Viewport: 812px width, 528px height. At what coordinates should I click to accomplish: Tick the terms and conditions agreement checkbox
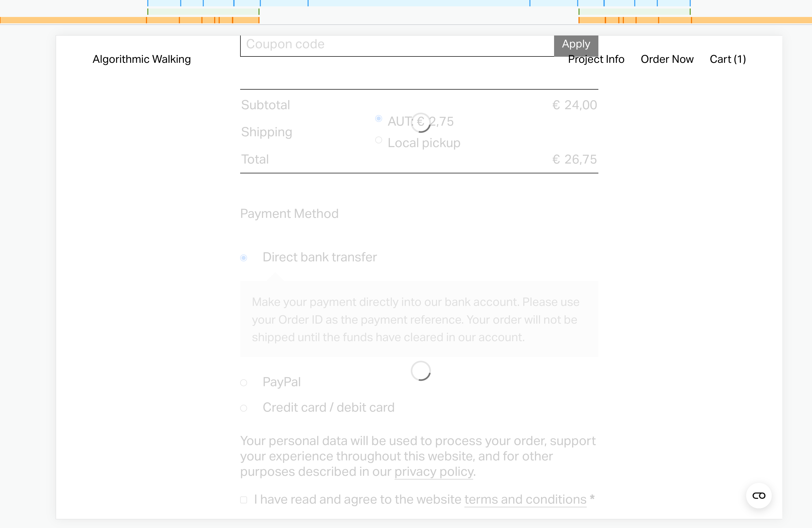pos(244,500)
